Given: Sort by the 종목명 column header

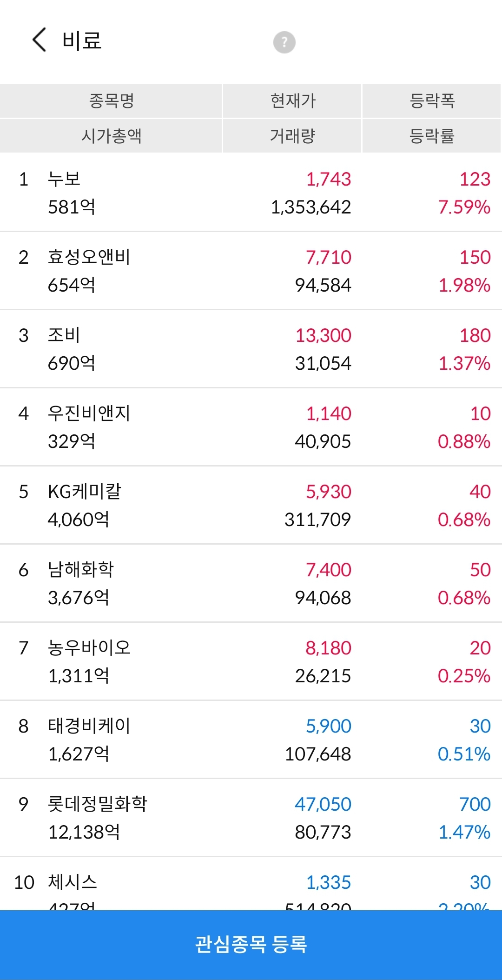Looking at the screenshot, I should [111, 100].
